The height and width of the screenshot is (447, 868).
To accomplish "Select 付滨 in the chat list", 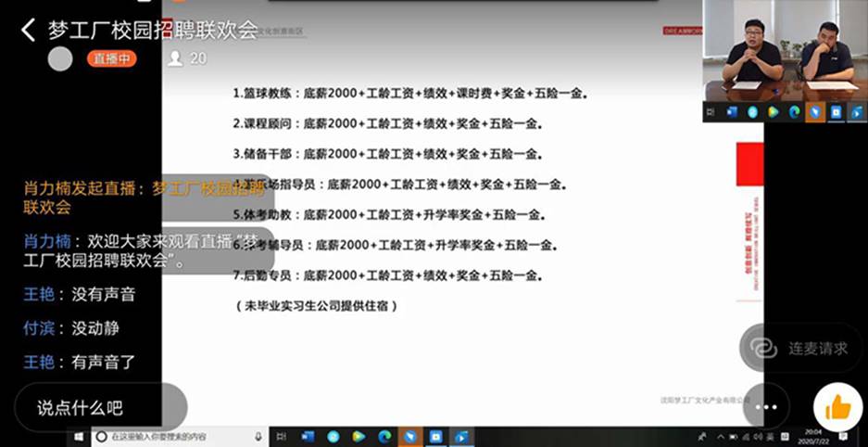I will coord(39,328).
